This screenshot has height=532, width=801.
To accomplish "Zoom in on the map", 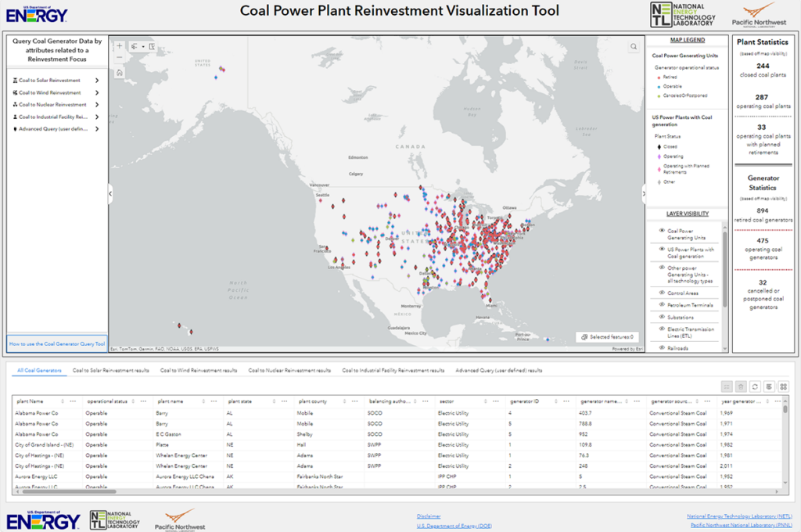I will click(119, 46).
